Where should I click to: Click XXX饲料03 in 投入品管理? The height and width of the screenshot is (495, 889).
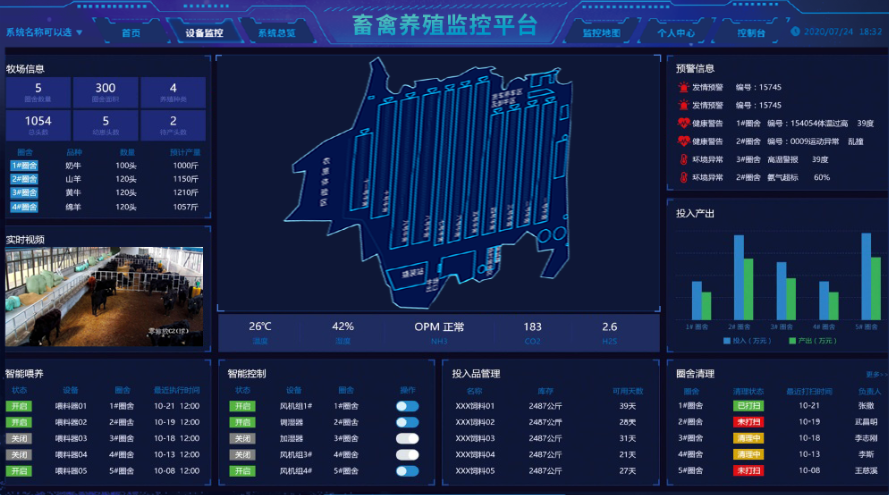475,438
